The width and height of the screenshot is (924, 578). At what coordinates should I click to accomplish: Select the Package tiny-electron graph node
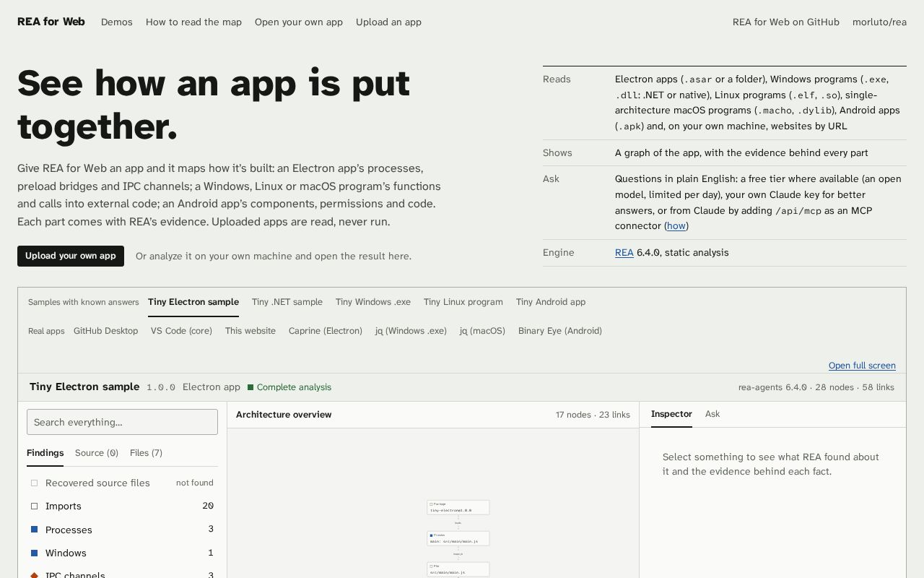(458, 507)
